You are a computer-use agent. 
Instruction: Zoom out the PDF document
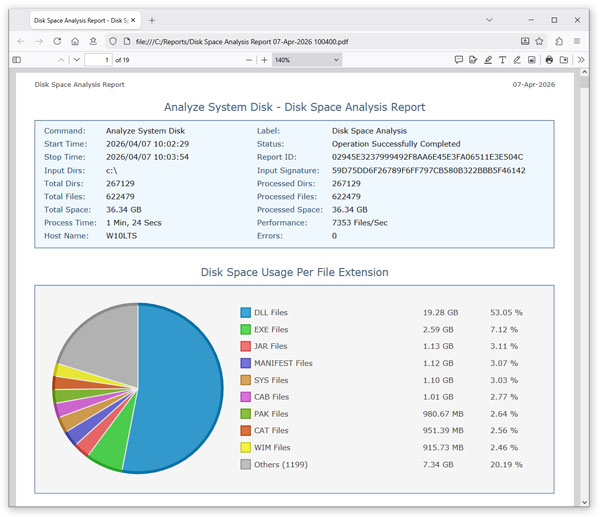(x=249, y=60)
